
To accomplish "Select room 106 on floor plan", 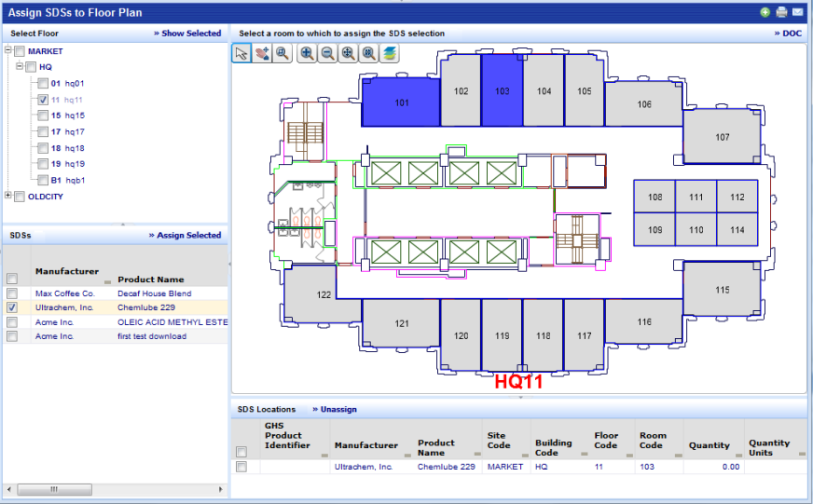I will 644,104.
